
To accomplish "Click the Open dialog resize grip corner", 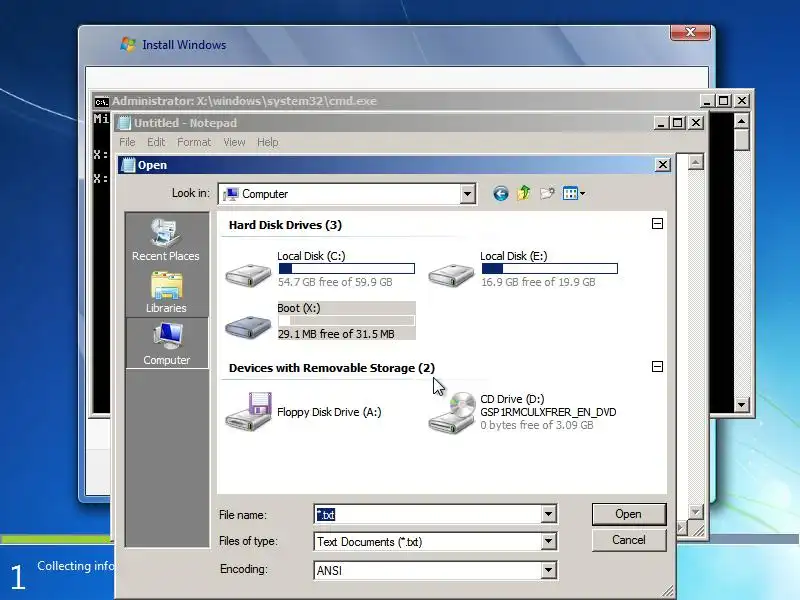I will pos(668,591).
